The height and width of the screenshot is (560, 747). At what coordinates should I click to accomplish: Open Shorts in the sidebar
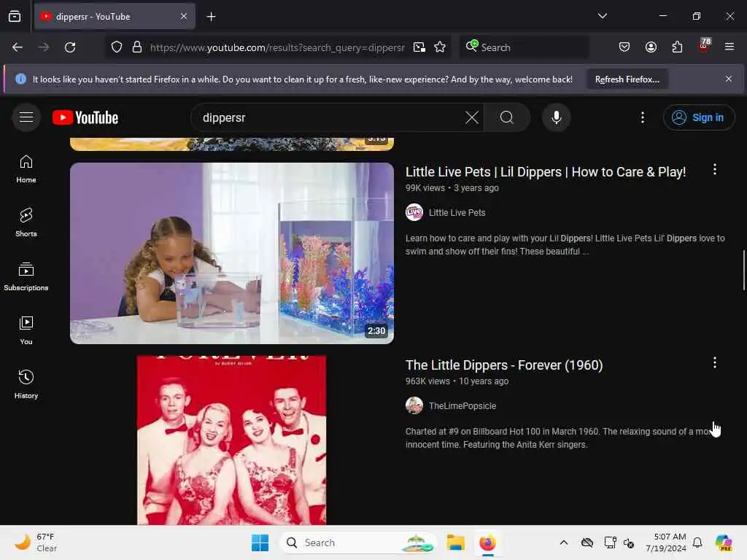(26, 223)
